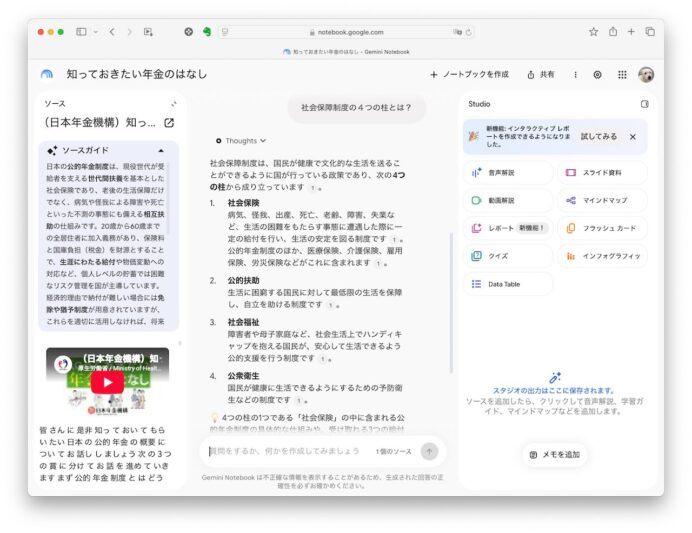Image resolution: width=692 pixels, height=533 pixels.
Task: Create slide material (スライド資料)
Action: (602, 173)
